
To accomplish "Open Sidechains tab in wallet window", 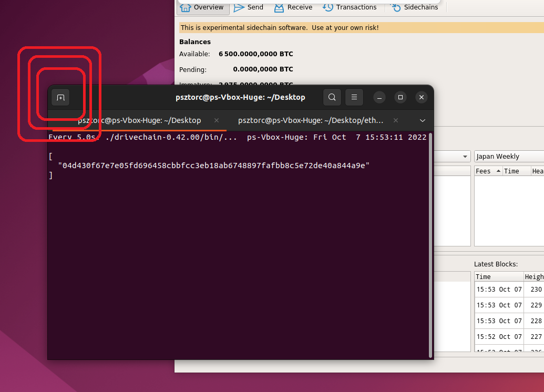I will pyautogui.click(x=415, y=7).
